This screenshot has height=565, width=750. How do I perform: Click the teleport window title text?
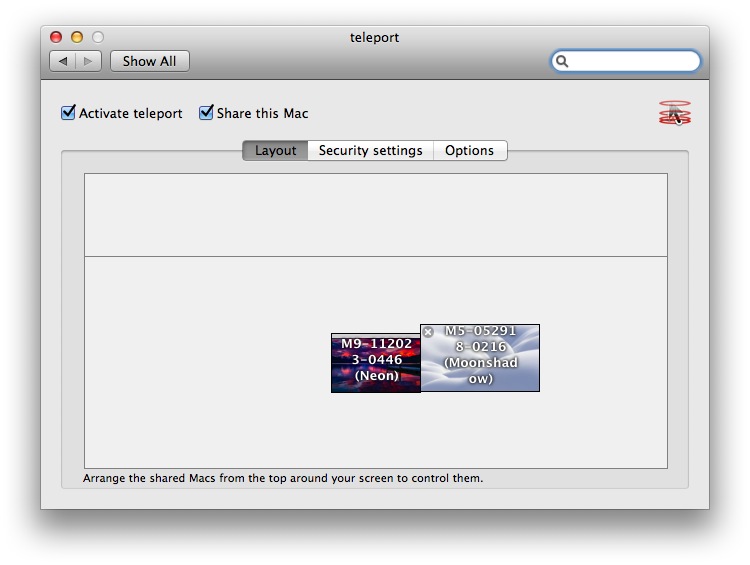point(374,37)
